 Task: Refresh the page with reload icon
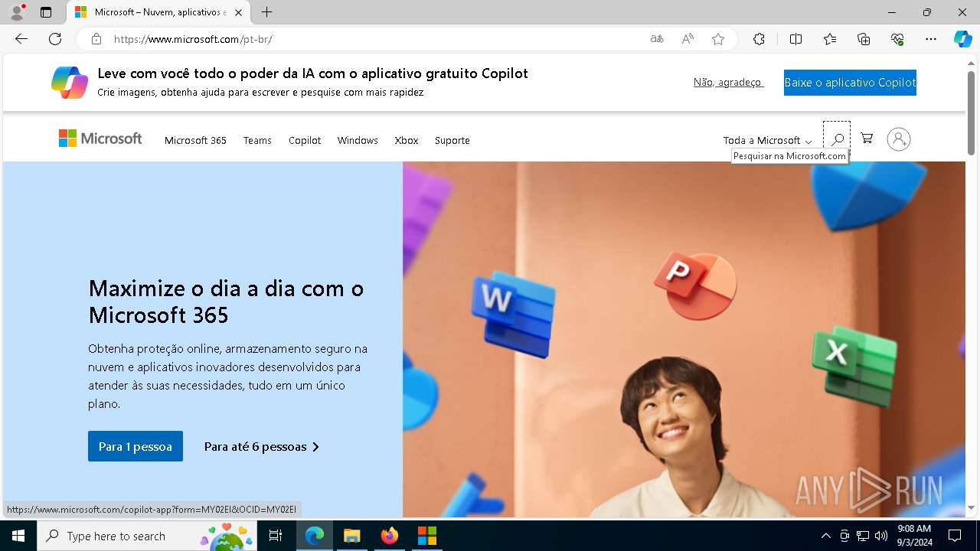55,39
